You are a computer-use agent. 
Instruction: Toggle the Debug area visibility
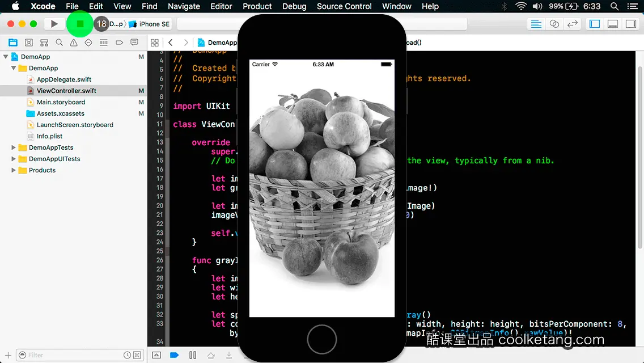coord(612,24)
